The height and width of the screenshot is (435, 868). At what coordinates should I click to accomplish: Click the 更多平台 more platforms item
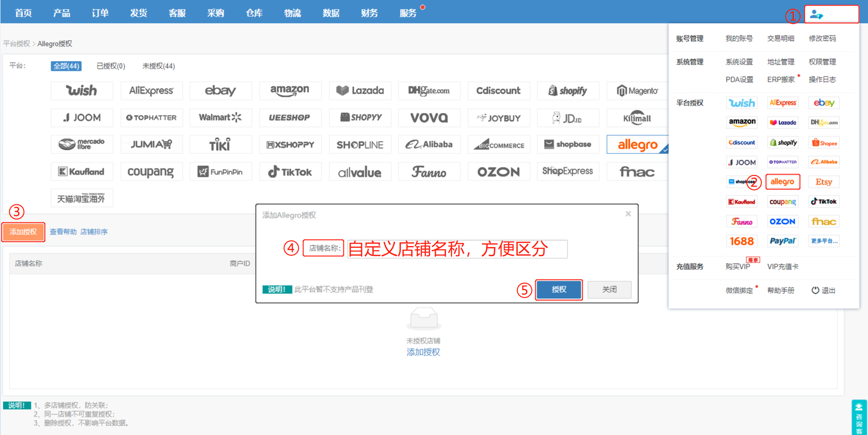click(824, 241)
